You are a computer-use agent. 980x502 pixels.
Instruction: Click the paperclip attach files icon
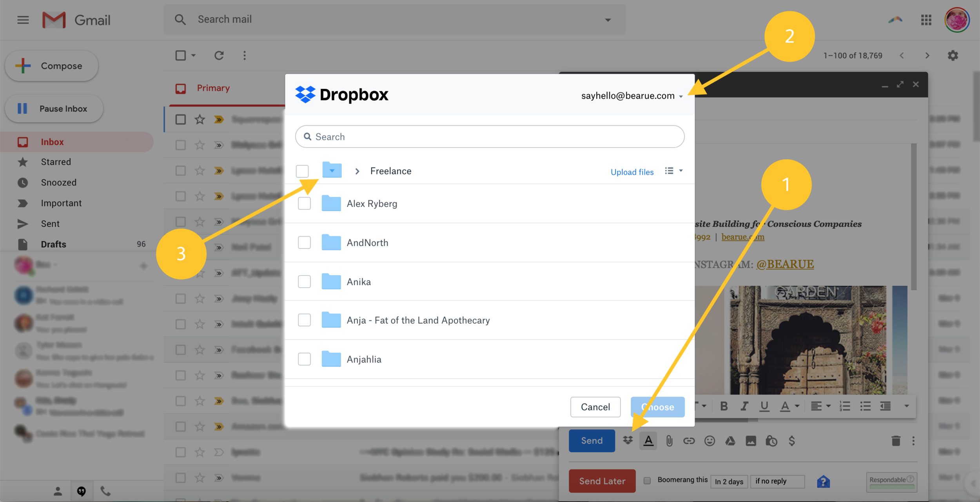coord(669,441)
